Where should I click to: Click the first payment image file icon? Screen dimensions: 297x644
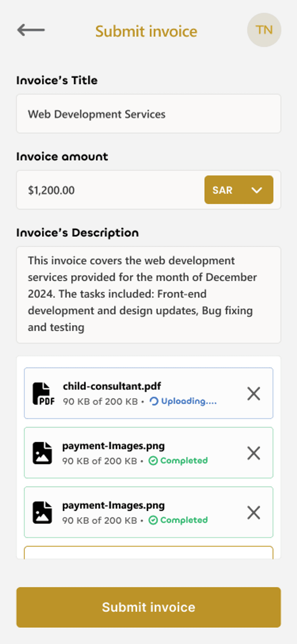(42, 453)
